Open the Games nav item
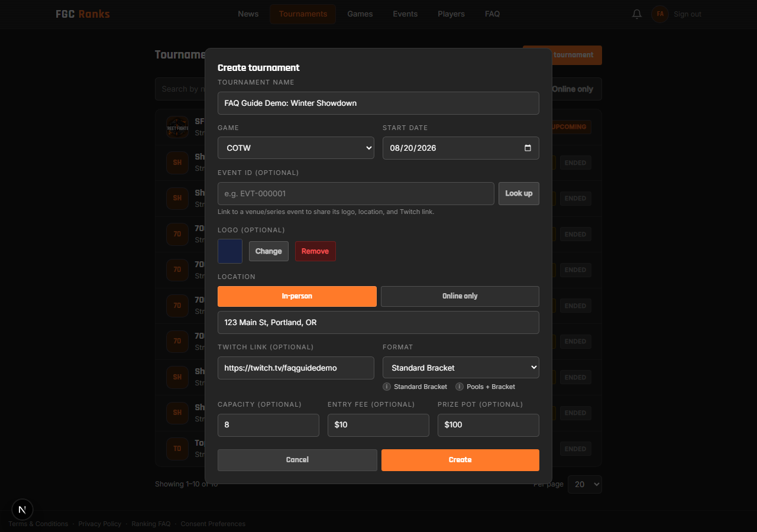 click(x=360, y=14)
